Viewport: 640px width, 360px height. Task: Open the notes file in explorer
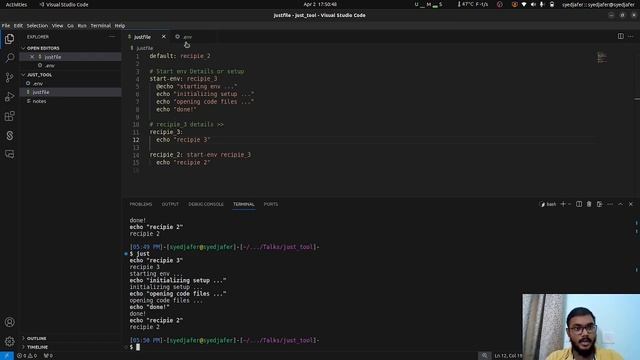coord(71,101)
